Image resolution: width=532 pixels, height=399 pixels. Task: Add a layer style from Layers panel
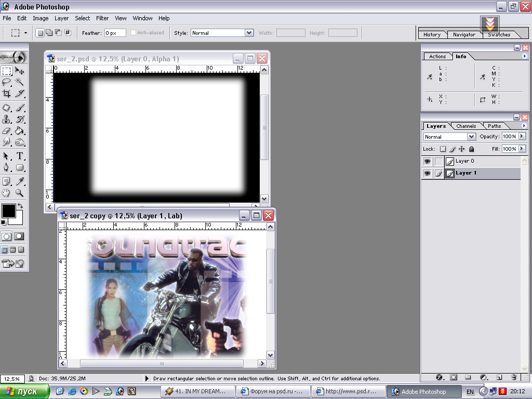[439, 377]
